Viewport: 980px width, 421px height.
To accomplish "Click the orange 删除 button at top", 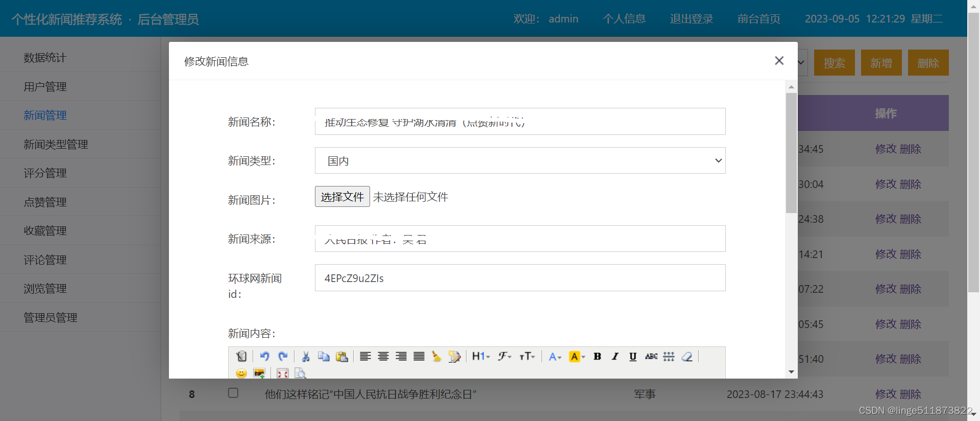I will point(928,62).
